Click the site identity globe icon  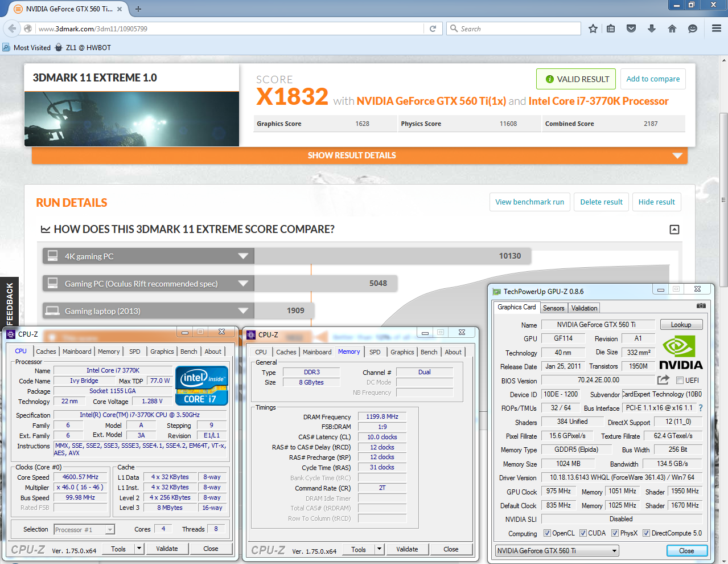[x=28, y=28]
